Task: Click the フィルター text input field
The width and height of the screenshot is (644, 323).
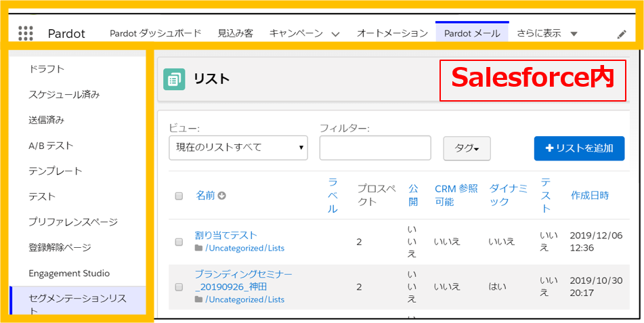Action: point(375,148)
